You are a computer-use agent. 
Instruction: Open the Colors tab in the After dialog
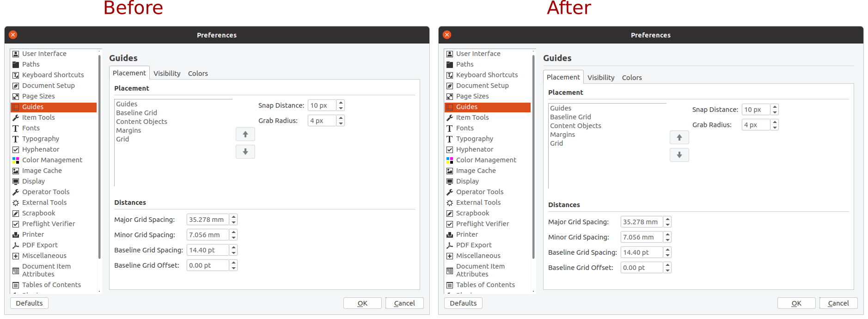pos(632,78)
